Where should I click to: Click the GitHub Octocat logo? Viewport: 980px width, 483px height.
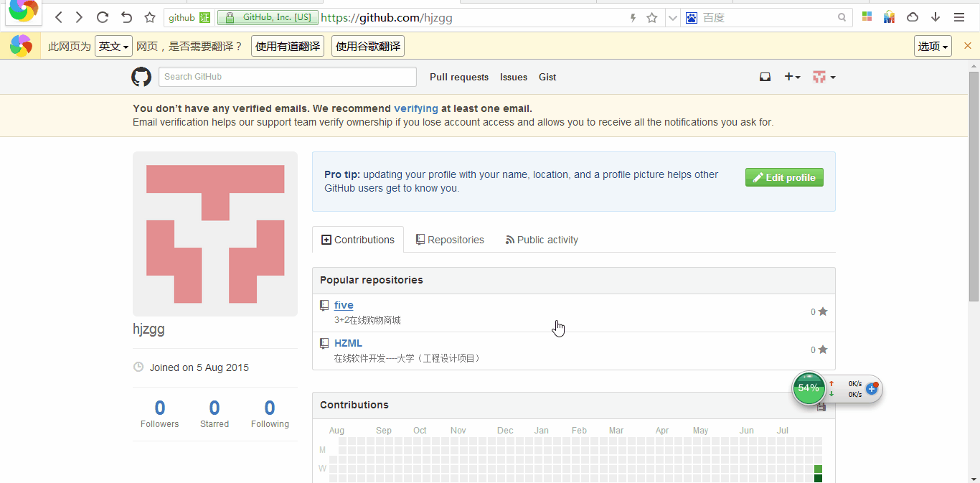(141, 77)
